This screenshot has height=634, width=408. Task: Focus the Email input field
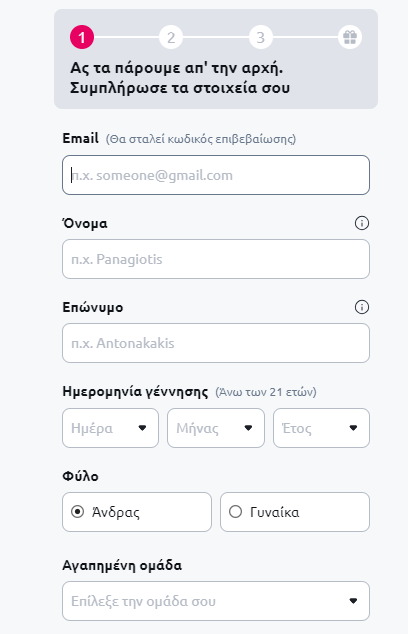[x=216, y=175]
